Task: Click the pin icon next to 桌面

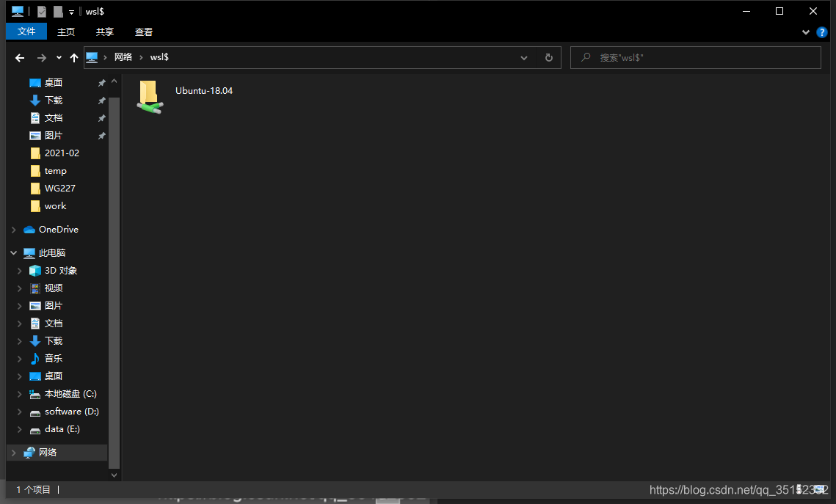Action: 101,83
